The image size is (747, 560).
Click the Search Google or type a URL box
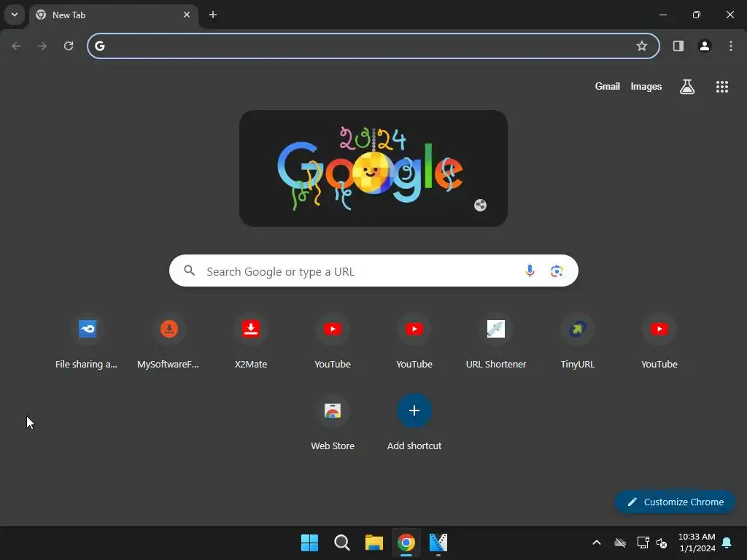pos(374,271)
